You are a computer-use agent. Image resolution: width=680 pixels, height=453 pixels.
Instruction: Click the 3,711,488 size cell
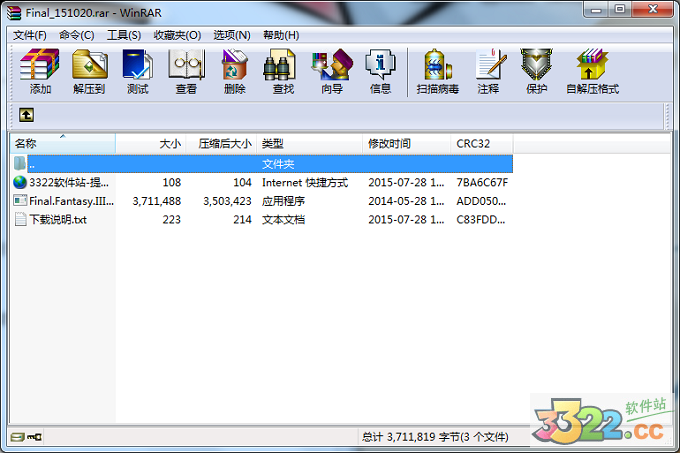[x=157, y=201]
